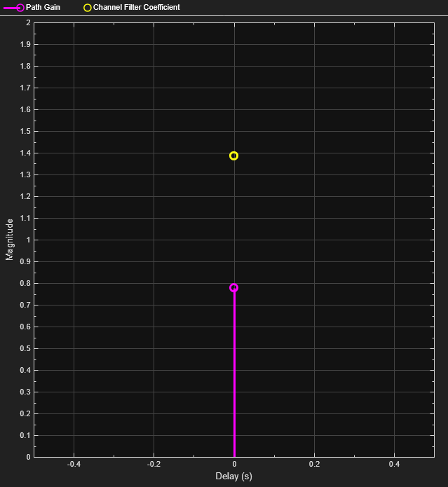This screenshot has height=487, width=448.
Task: Click the 0.1 tick on the magnitude axis
Action: click(25, 435)
